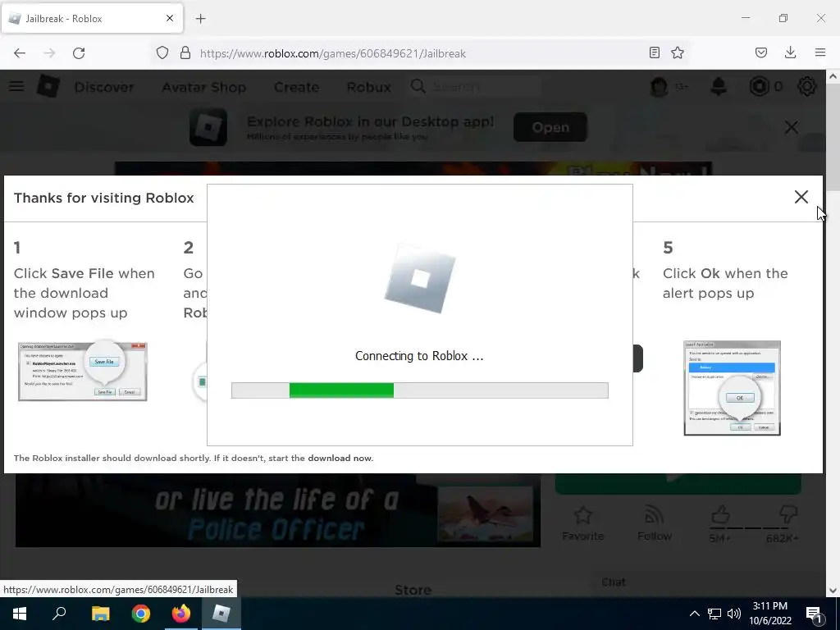
Task: Open the Robux balance icon
Action: tap(759, 86)
